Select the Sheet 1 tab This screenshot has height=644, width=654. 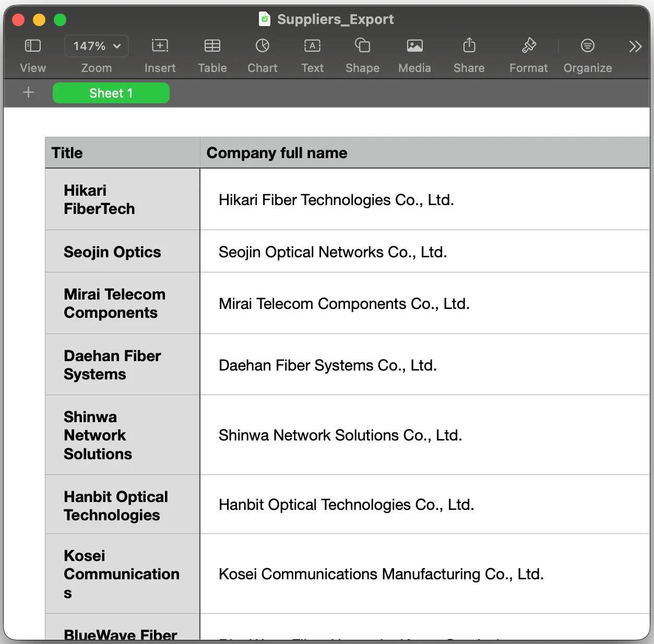111,93
